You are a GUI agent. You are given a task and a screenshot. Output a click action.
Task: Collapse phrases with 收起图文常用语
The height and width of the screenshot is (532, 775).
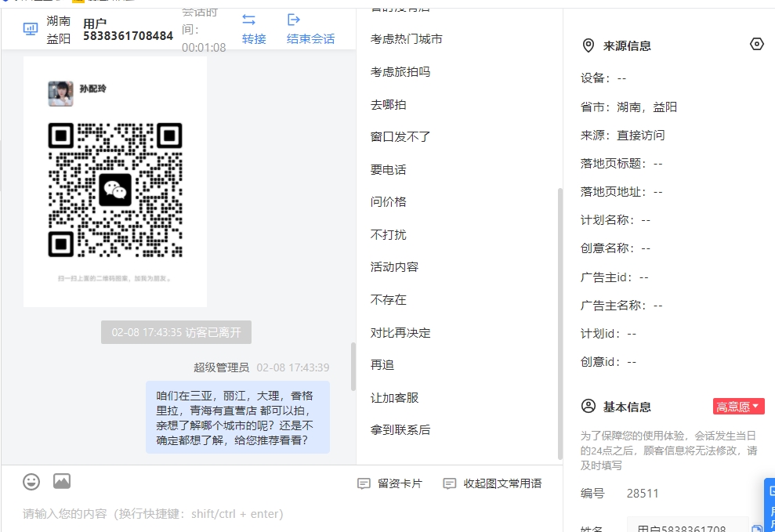click(492, 483)
